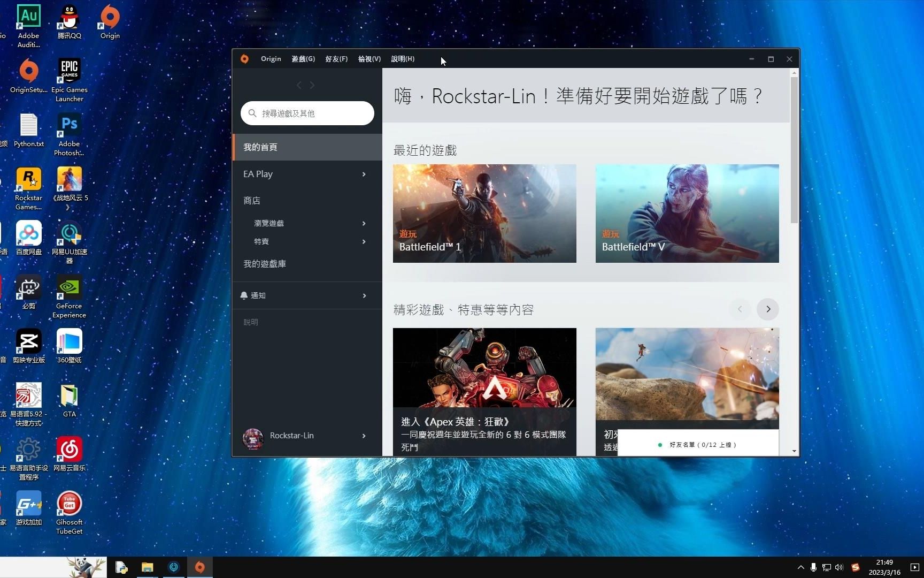Viewport: 924px width, 578px height.
Task: Open 剪映专业版 desktop icon
Action: [x=29, y=346]
